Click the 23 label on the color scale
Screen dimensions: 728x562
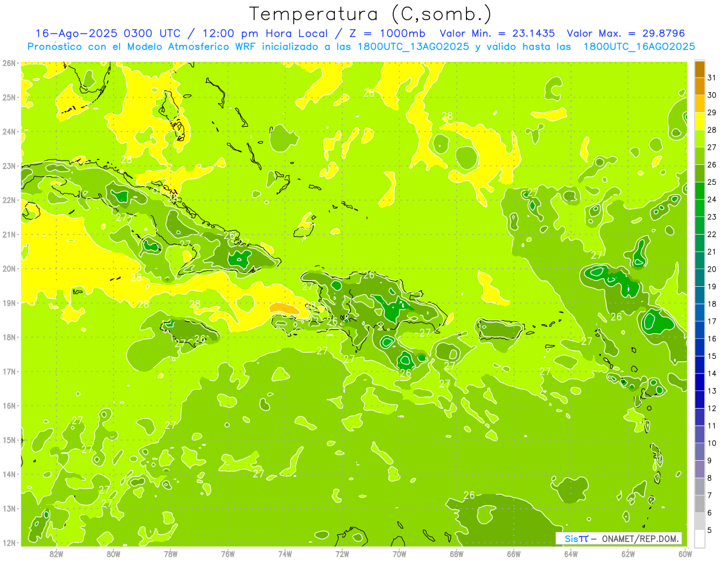pyautogui.click(x=712, y=217)
